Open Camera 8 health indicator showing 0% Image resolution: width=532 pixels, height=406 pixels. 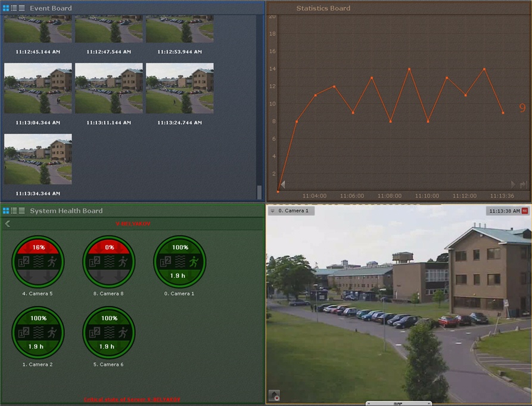(x=109, y=262)
